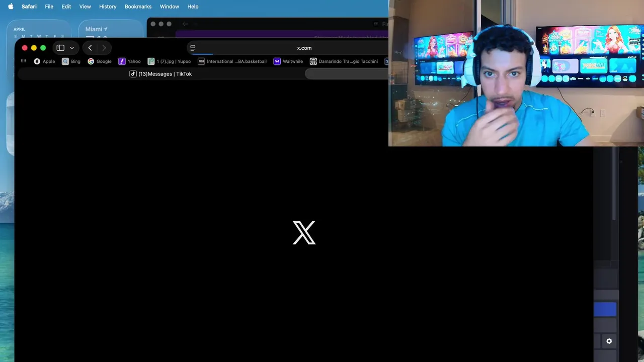Open the Bookmarks menu
Image resolution: width=644 pixels, height=362 pixels.
tap(138, 7)
